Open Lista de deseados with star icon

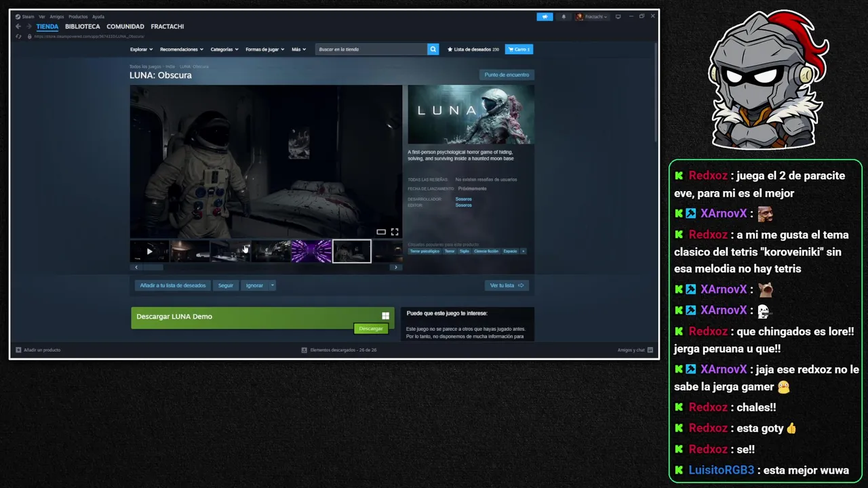pyautogui.click(x=473, y=49)
